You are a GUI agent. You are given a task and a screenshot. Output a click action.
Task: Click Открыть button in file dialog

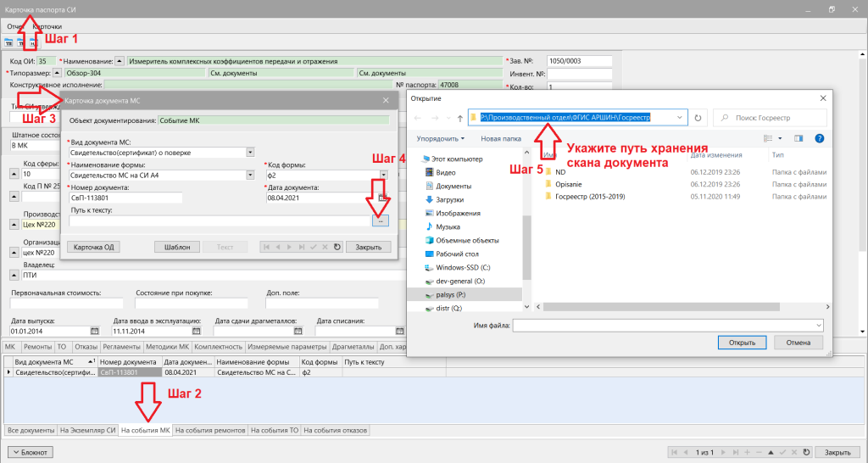(x=742, y=343)
